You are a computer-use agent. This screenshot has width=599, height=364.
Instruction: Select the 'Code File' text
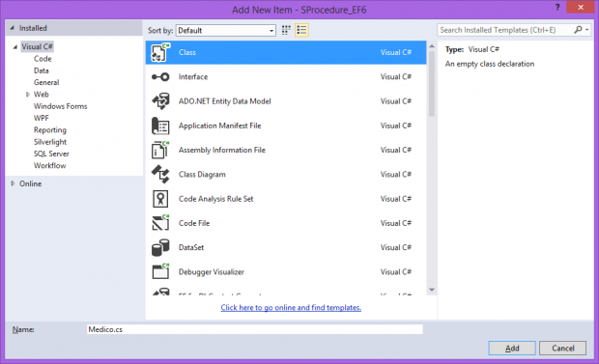pyautogui.click(x=194, y=223)
